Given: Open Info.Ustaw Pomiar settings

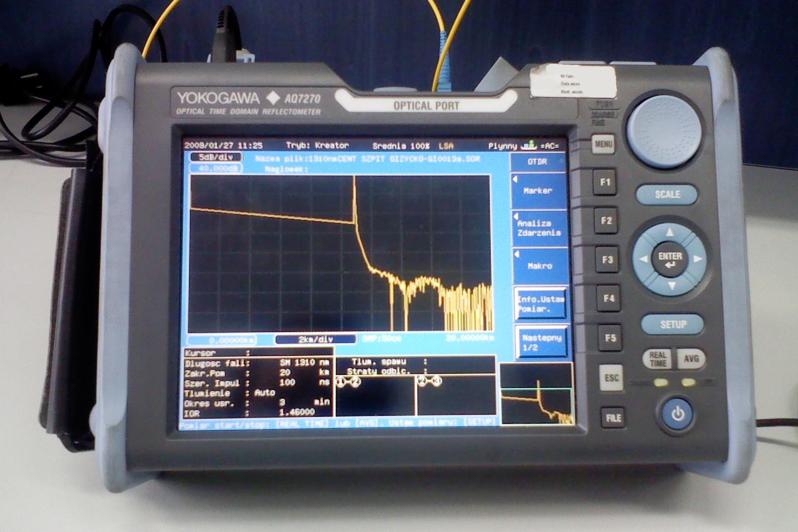Looking at the screenshot, I should tap(540, 304).
